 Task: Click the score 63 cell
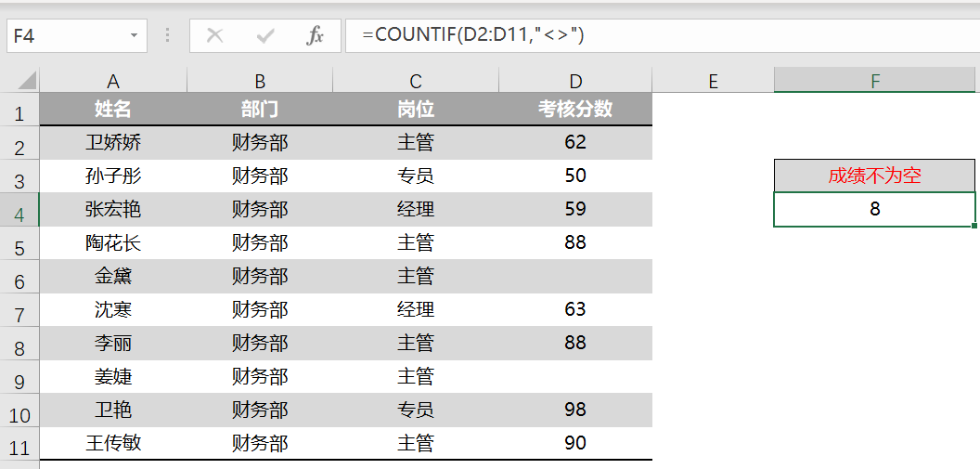point(575,309)
